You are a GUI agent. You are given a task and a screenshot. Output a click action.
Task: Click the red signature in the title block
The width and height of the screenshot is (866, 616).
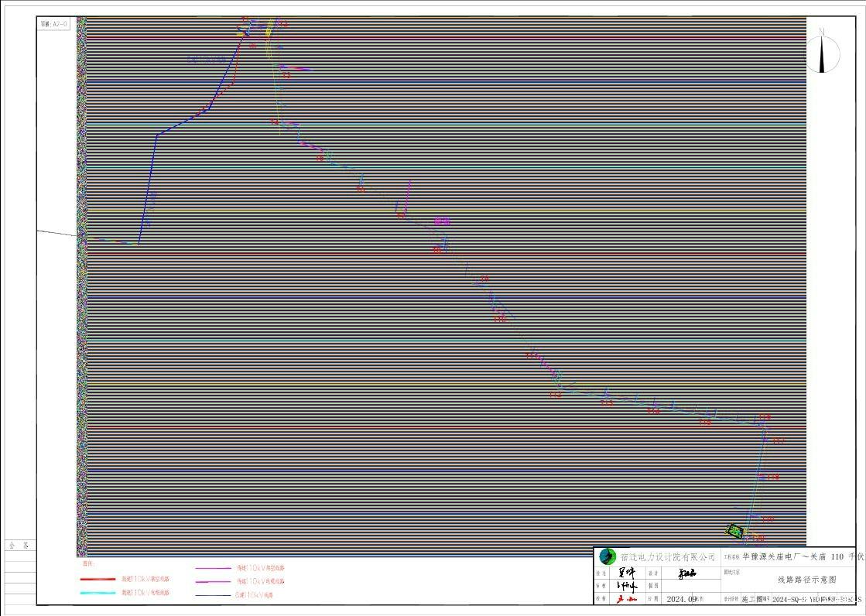(626, 600)
